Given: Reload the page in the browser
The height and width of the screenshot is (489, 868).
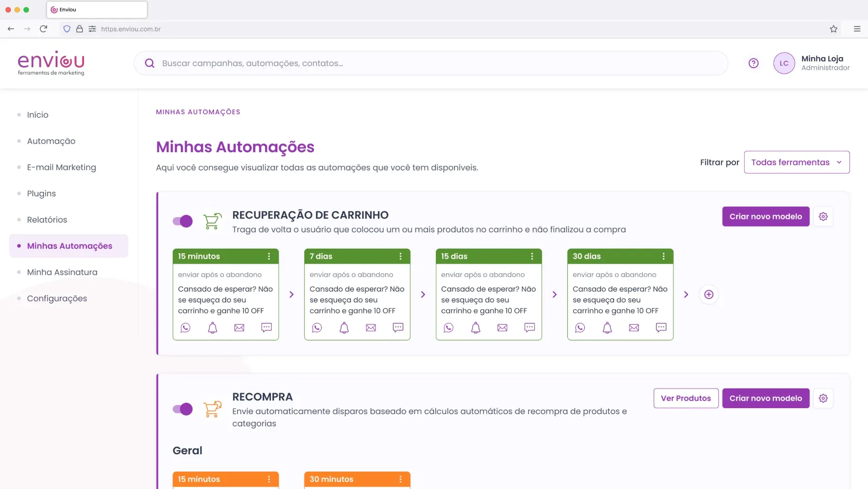Looking at the screenshot, I should [x=43, y=29].
